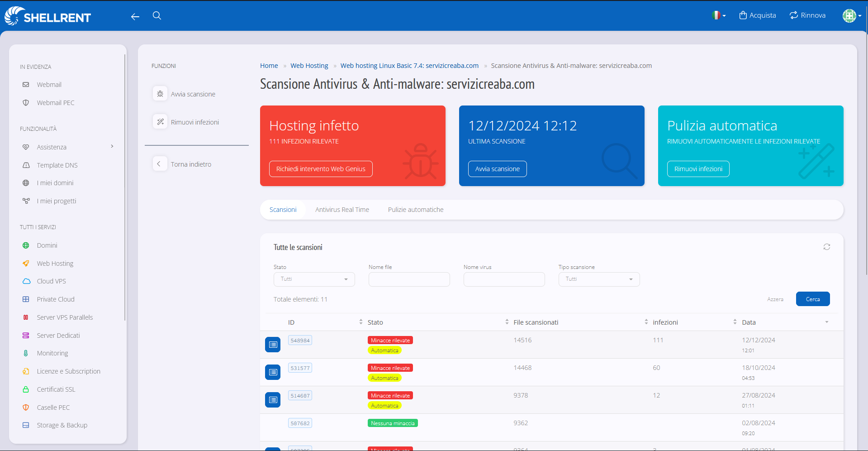Click the Server Dedicati icon
Viewport: 868px width, 451px height.
pos(26,336)
